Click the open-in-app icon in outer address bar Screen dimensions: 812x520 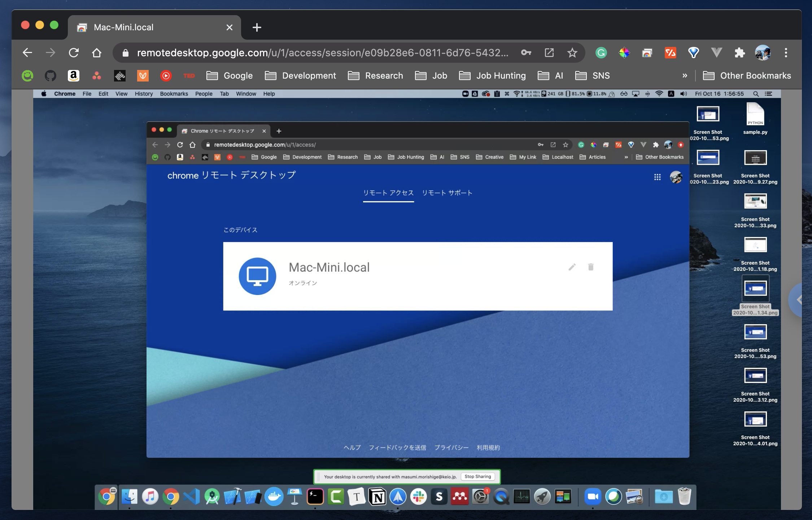point(549,53)
